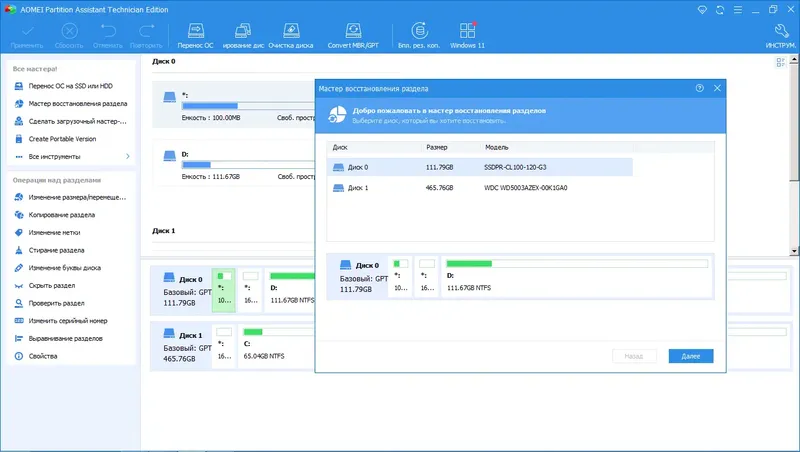The width and height of the screenshot is (800, 452).
Task: Select highlighted 100MB partition on main Disk 0
Action: pyautogui.click(x=223, y=290)
